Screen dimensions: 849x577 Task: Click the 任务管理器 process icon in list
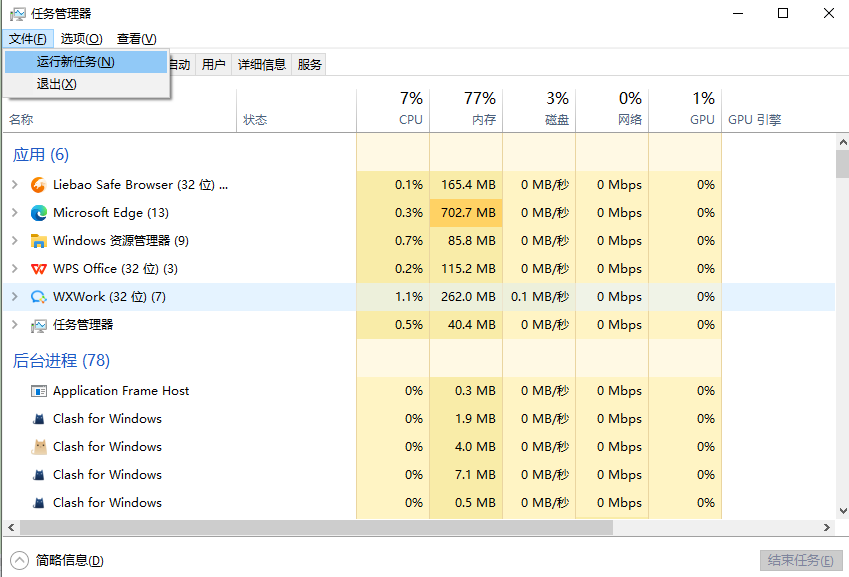point(39,325)
